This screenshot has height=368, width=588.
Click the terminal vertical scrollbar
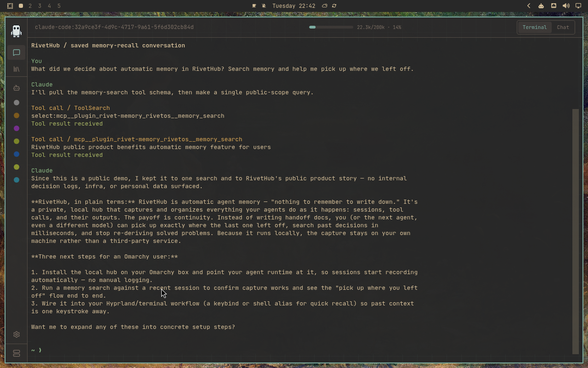pyautogui.click(x=576, y=231)
